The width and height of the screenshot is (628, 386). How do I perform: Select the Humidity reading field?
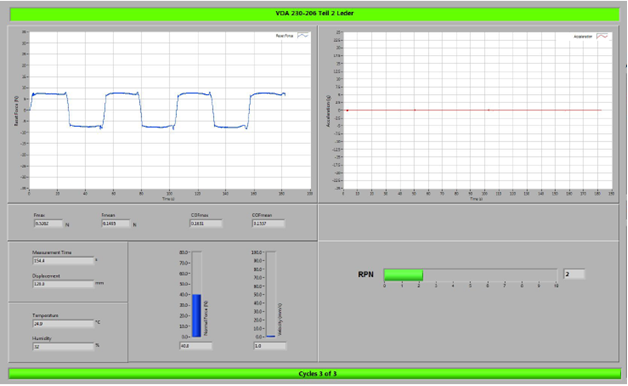click(x=63, y=346)
